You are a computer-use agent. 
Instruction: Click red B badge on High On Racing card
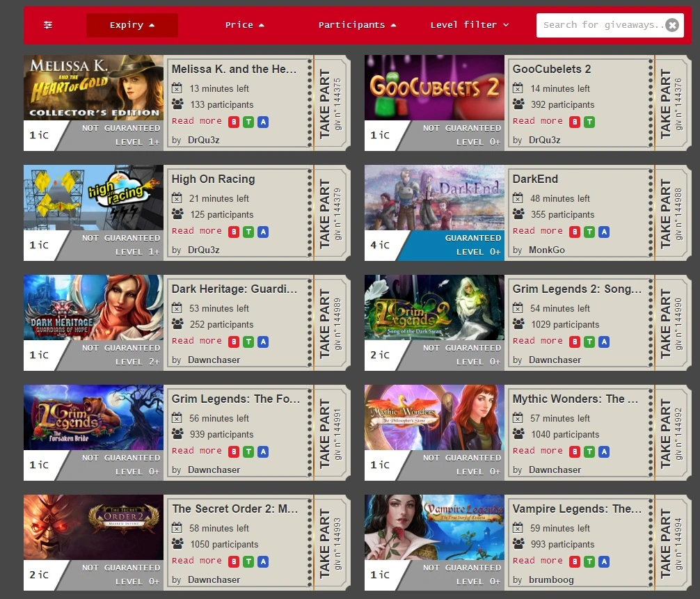pos(234,232)
